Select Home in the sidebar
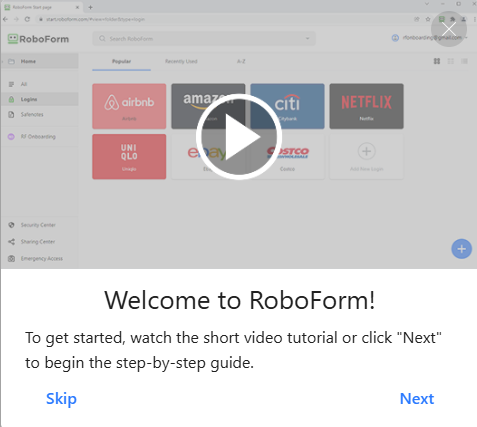The width and height of the screenshot is (477, 427). pos(39,61)
